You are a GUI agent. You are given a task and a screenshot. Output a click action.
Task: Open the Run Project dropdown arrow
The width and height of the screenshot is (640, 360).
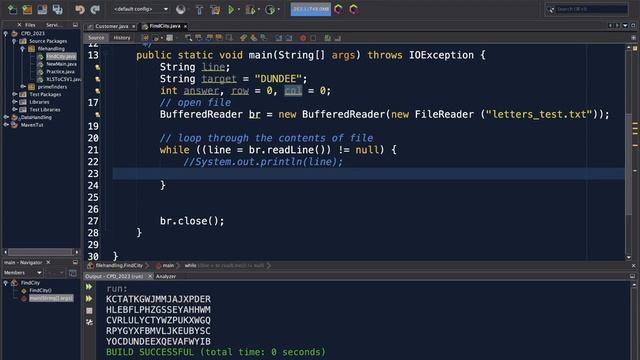239,9
